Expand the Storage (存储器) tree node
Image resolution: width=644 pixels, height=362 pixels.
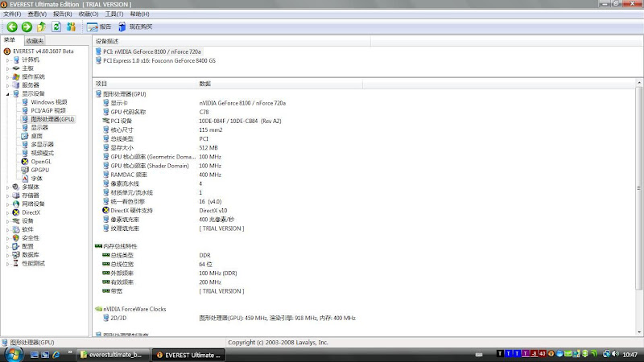click(7, 195)
